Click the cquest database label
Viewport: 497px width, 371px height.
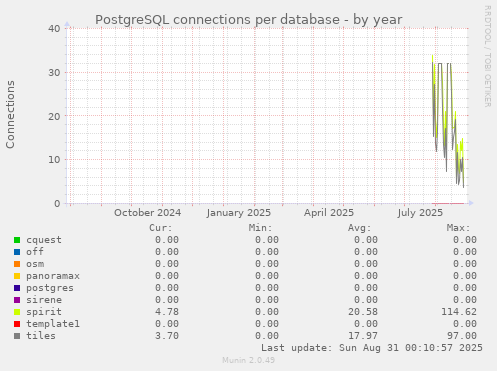[44, 240]
